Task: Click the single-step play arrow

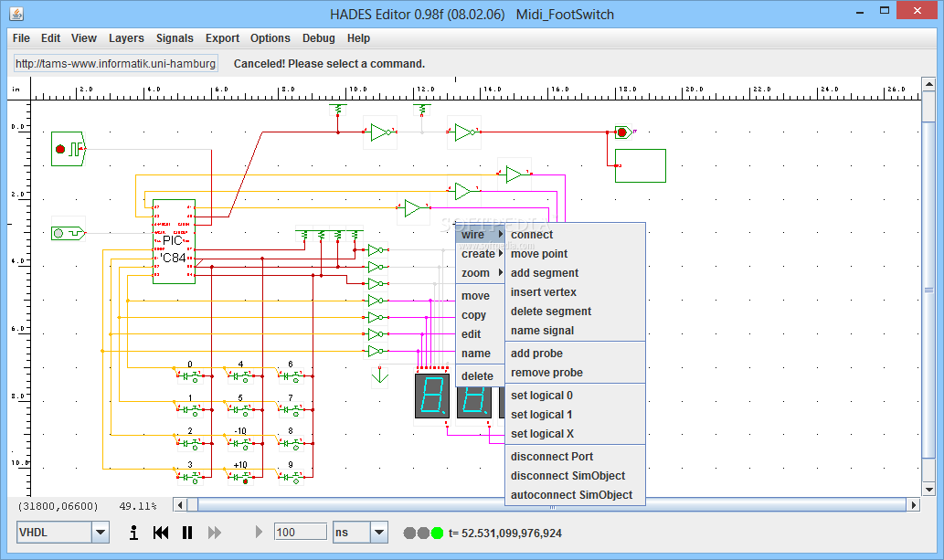Action: (x=259, y=532)
